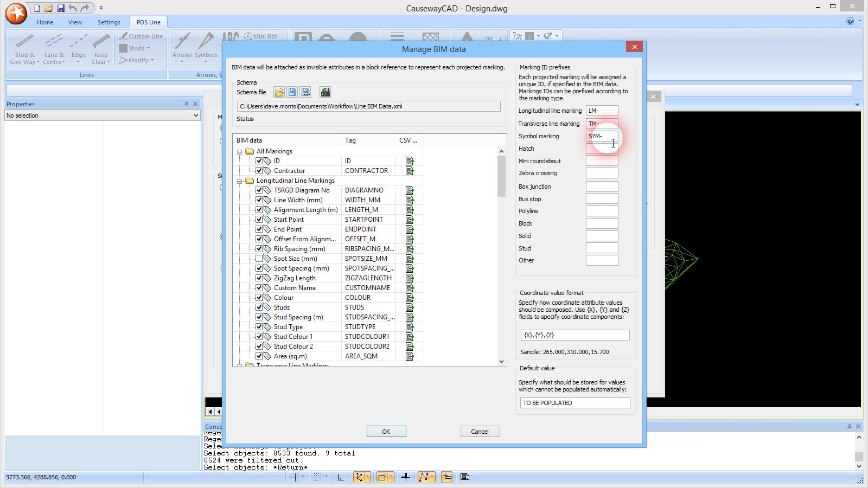The height and width of the screenshot is (488, 868).
Task: Open the Settings ribbon tab
Action: pos(109,22)
